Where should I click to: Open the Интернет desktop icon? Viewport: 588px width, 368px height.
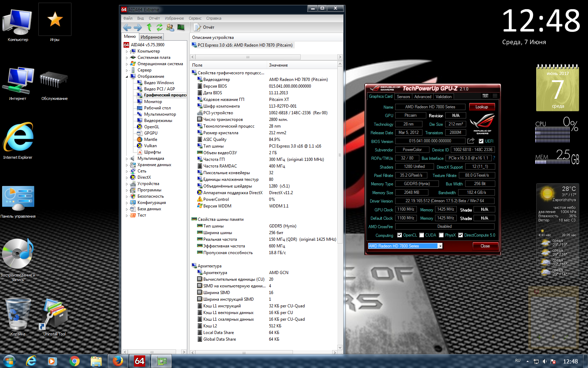click(18, 83)
